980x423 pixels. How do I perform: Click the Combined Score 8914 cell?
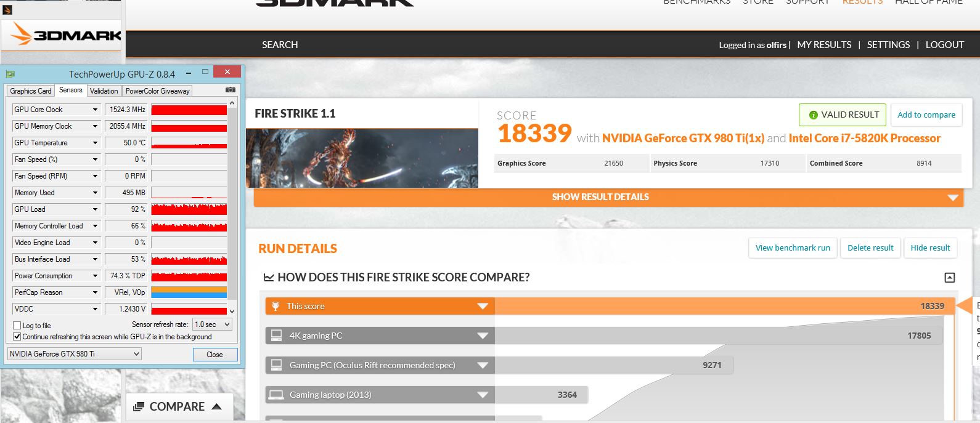point(884,163)
